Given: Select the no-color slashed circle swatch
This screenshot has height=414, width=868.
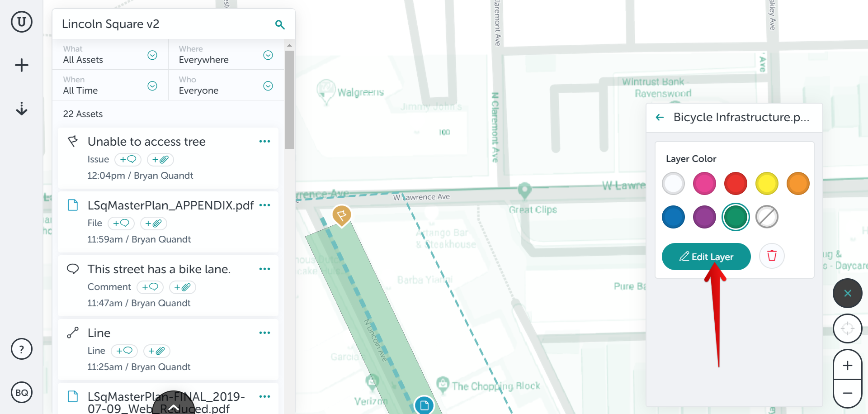Looking at the screenshot, I should point(767,217).
